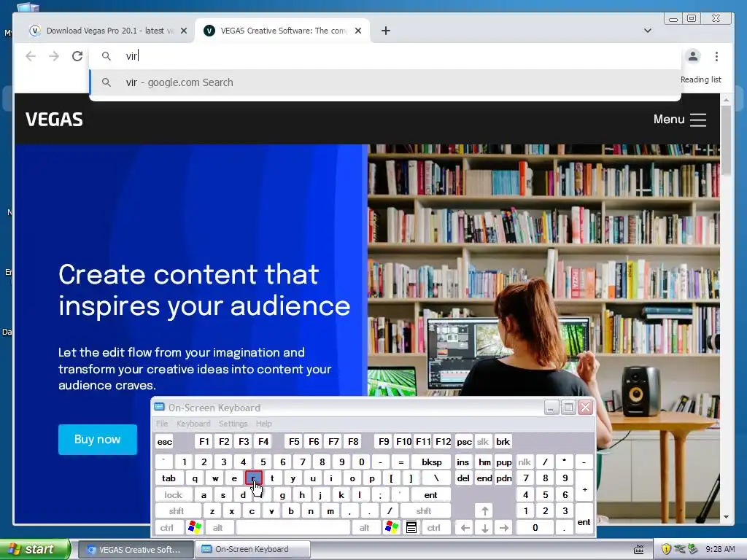The image size is (747, 560).
Task: Open On-Screen Keyboard Settings menu
Action: click(233, 424)
